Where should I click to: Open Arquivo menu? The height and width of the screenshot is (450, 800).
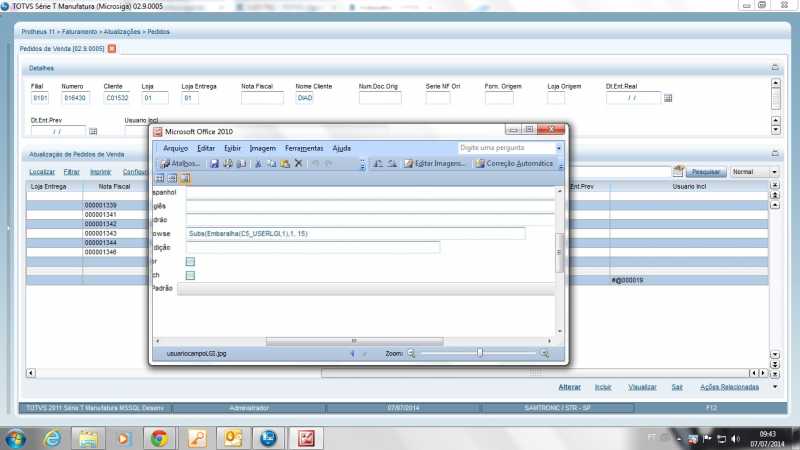pos(176,148)
